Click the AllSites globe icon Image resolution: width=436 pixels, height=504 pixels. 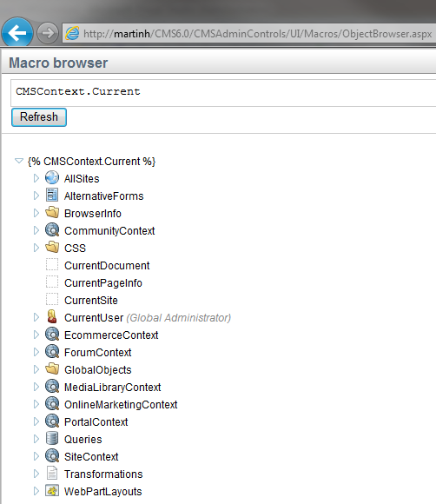(52, 178)
